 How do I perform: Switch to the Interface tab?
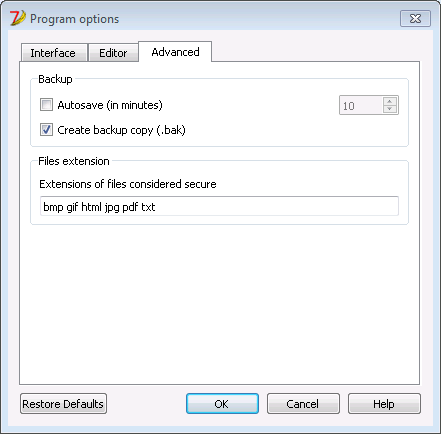click(x=54, y=53)
